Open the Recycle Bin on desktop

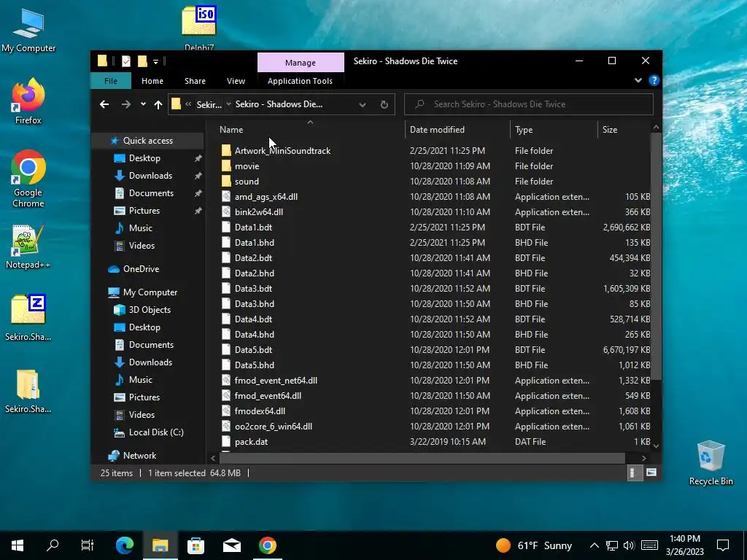tap(711, 463)
